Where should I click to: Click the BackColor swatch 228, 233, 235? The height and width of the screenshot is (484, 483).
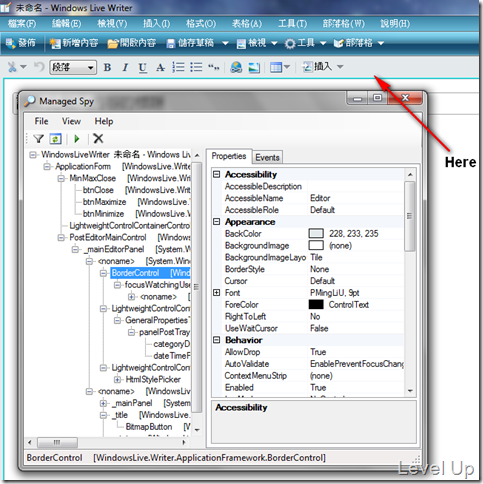point(316,234)
